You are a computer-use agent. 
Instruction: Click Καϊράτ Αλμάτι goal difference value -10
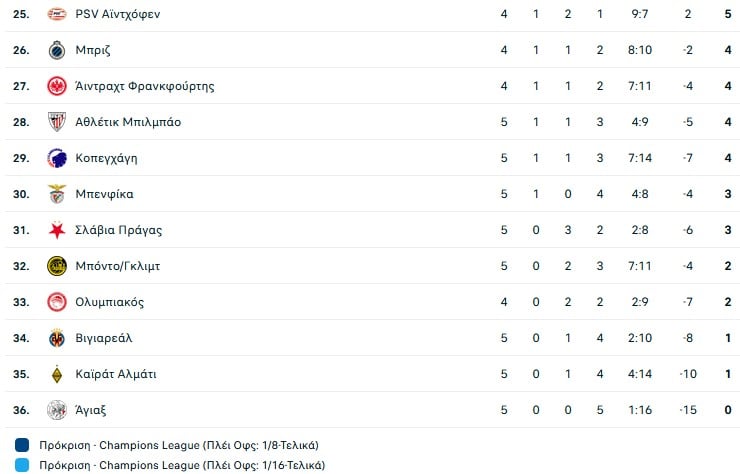(687, 374)
